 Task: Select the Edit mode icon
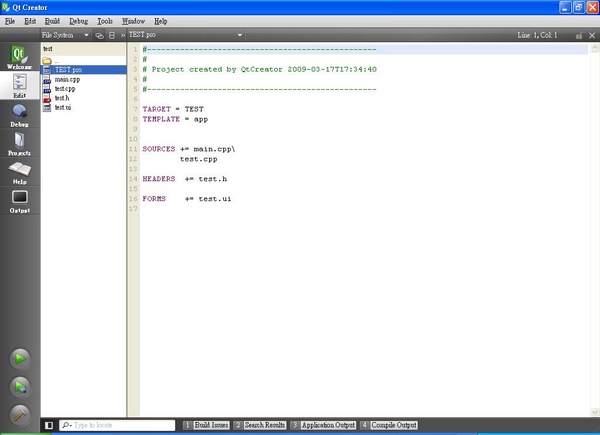pyautogui.click(x=19, y=87)
